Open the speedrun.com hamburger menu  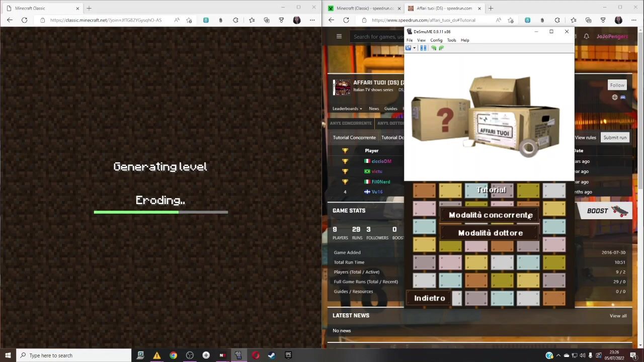tap(339, 36)
